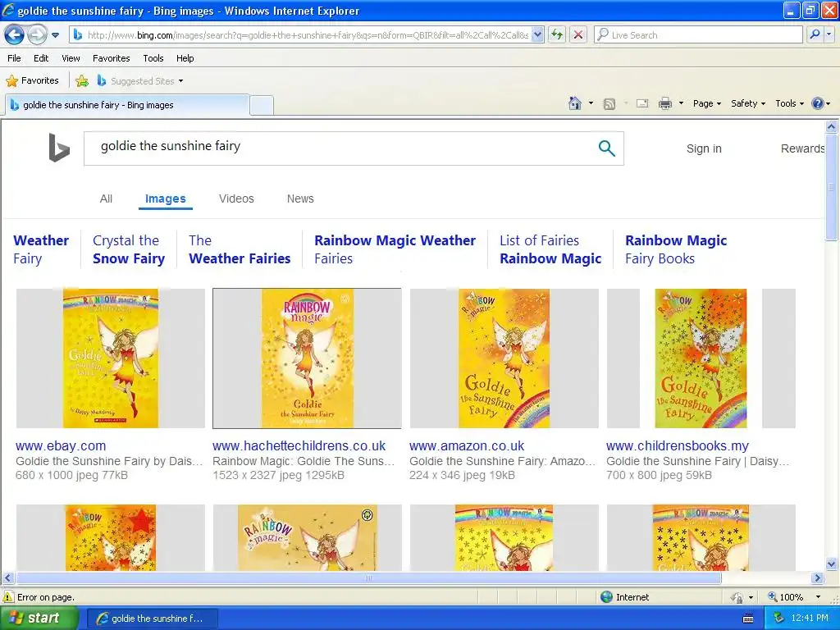The image size is (840, 630).
Task: Click List of Fairies Rainbow Magic suggestion
Action: tap(550, 249)
